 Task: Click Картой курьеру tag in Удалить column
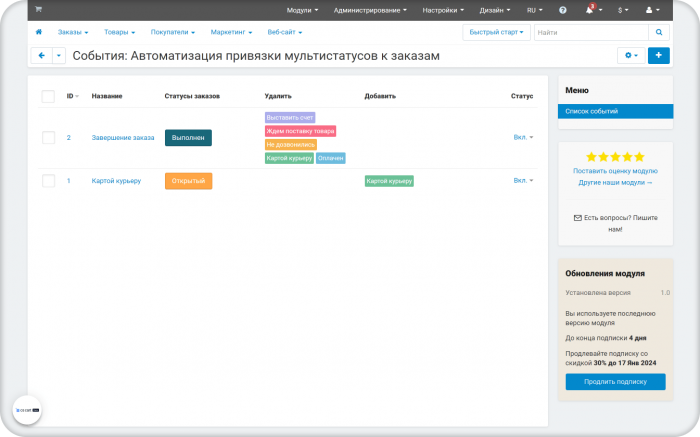click(289, 158)
